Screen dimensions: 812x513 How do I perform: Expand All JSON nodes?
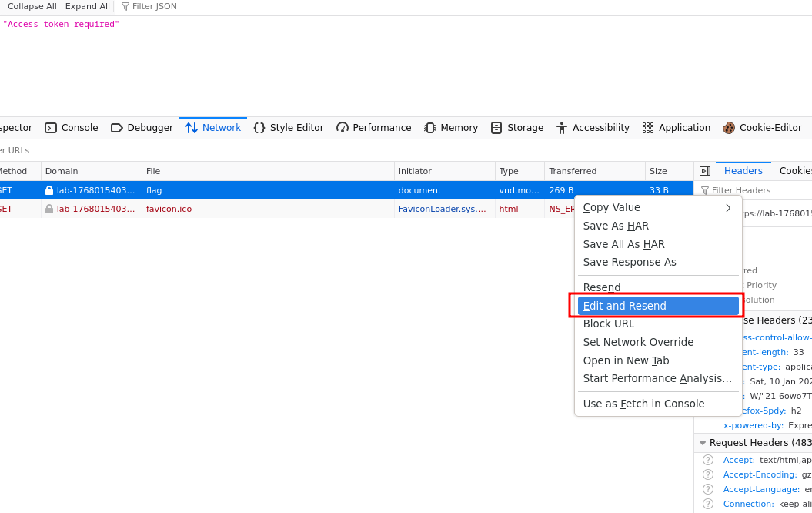(88, 6)
